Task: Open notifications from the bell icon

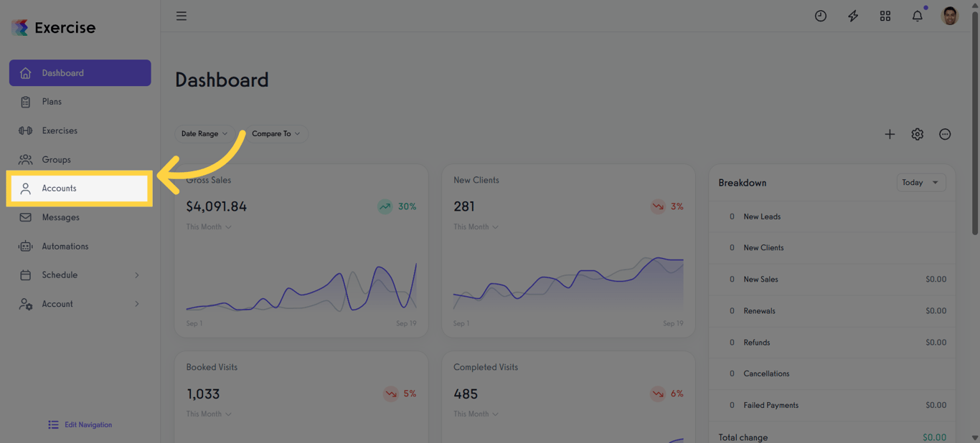Action: (x=917, y=15)
